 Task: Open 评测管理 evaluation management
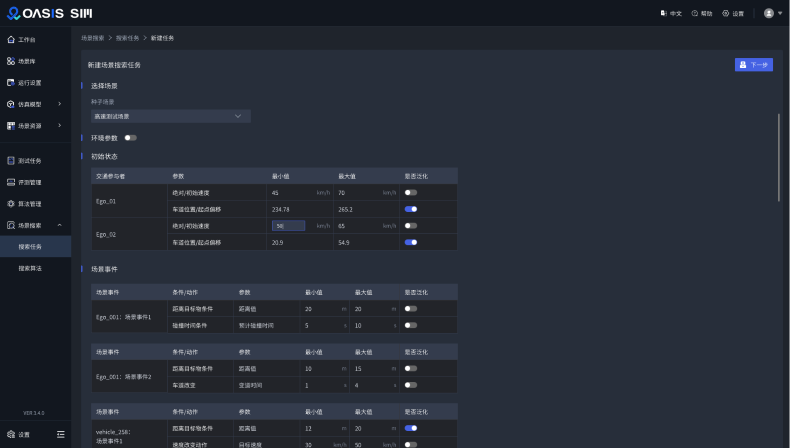tap(29, 182)
